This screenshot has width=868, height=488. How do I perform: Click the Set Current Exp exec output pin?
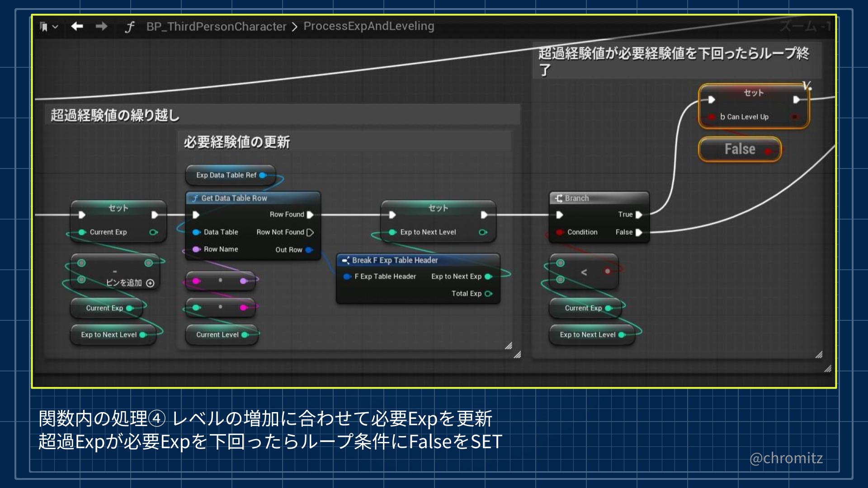click(155, 215)
